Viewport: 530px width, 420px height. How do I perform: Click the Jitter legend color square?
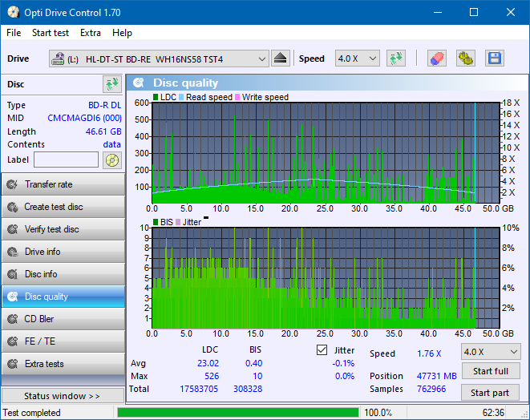click(178, 222)
